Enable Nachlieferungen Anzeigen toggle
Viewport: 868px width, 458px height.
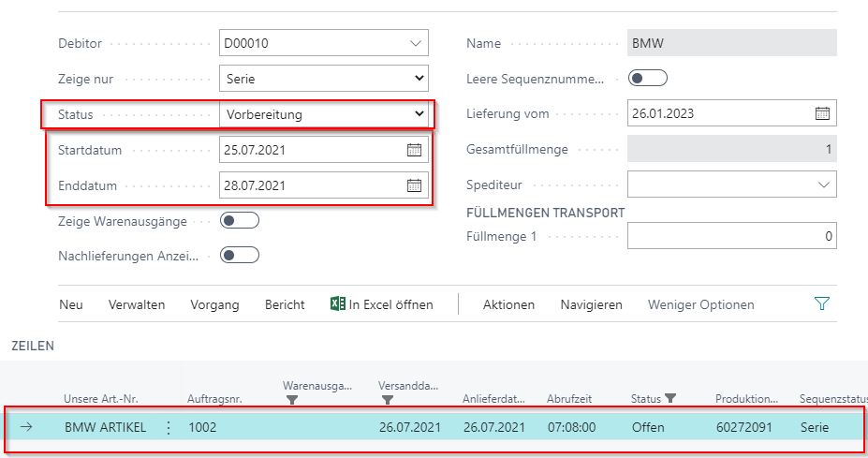(x=239, y=255)
